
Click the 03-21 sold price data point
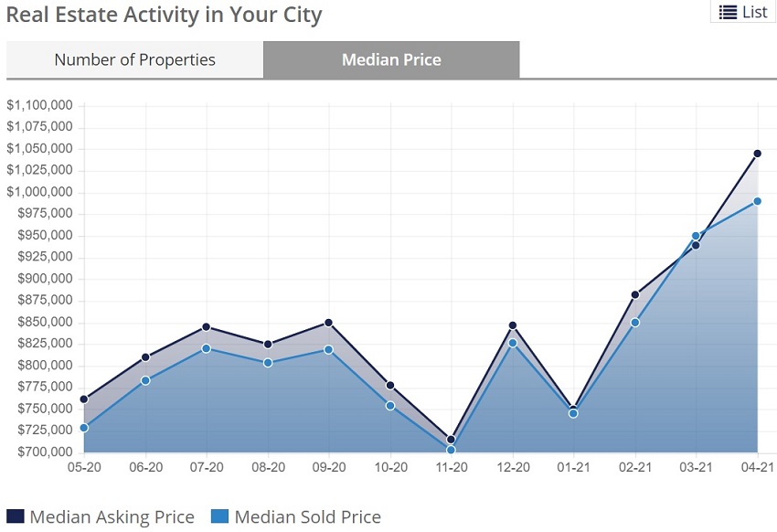tap(696, 236)
